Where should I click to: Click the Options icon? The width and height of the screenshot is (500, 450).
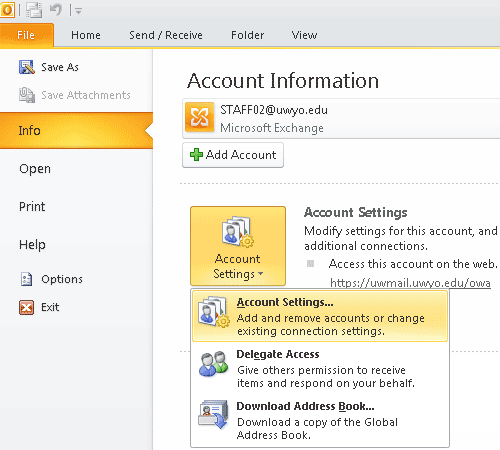27,279
